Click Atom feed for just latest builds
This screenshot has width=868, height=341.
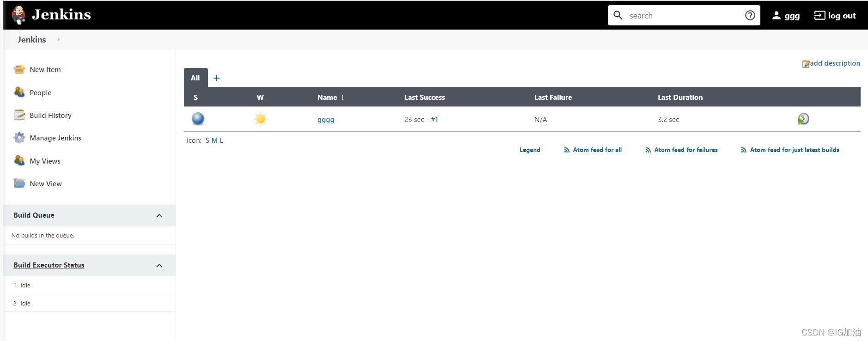coord(795,150)
